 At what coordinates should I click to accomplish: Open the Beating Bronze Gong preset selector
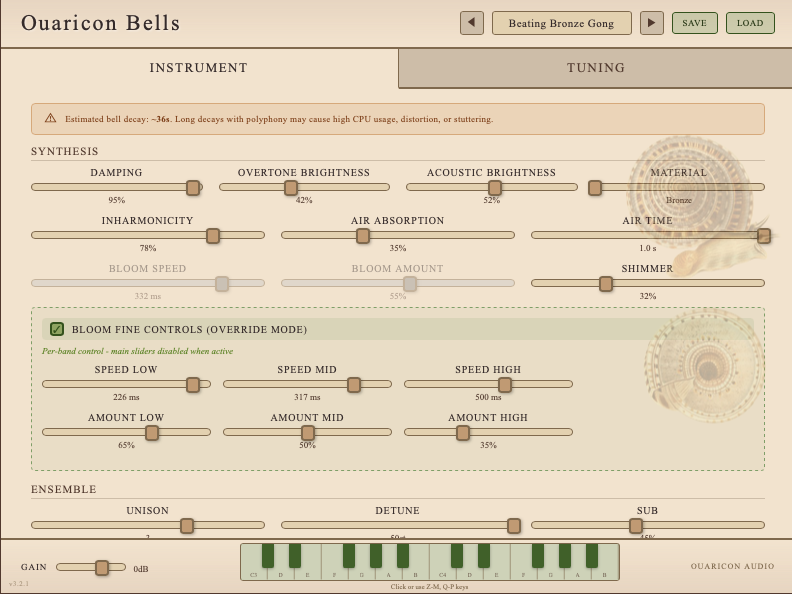pos(561,23)
